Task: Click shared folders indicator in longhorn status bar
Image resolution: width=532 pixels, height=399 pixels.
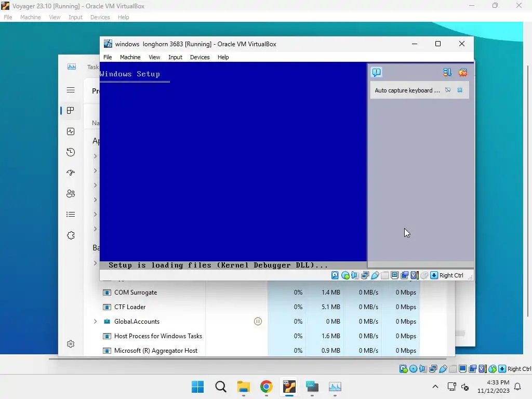Action: (x=385, y=275)
